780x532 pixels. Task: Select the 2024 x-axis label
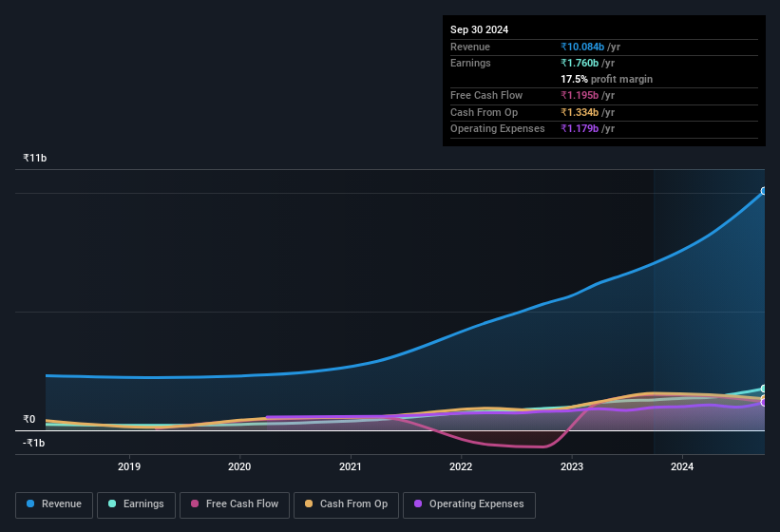pyautogui.click(x=682, y=466)
